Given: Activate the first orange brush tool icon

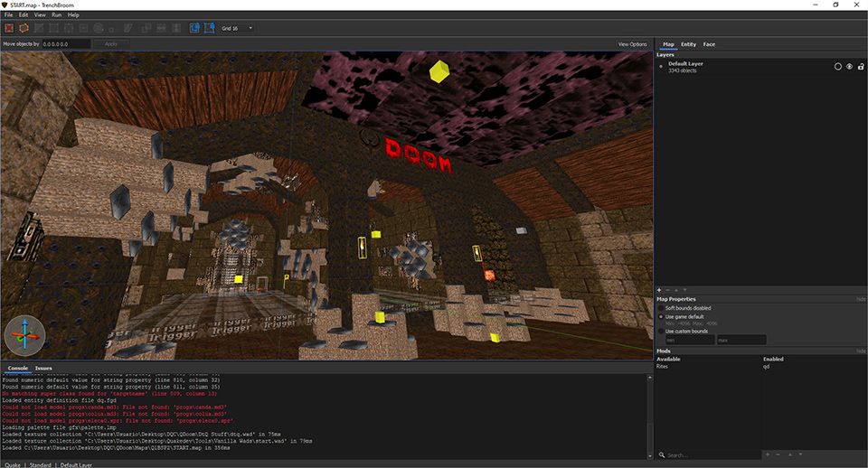Looking at the screenshot, I should tap(9, 28).
